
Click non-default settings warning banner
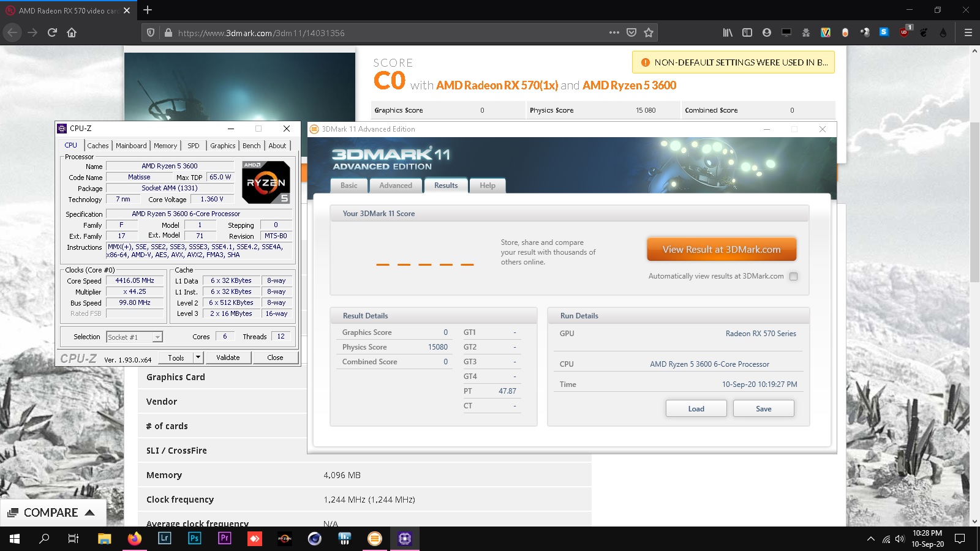[733, 62]
